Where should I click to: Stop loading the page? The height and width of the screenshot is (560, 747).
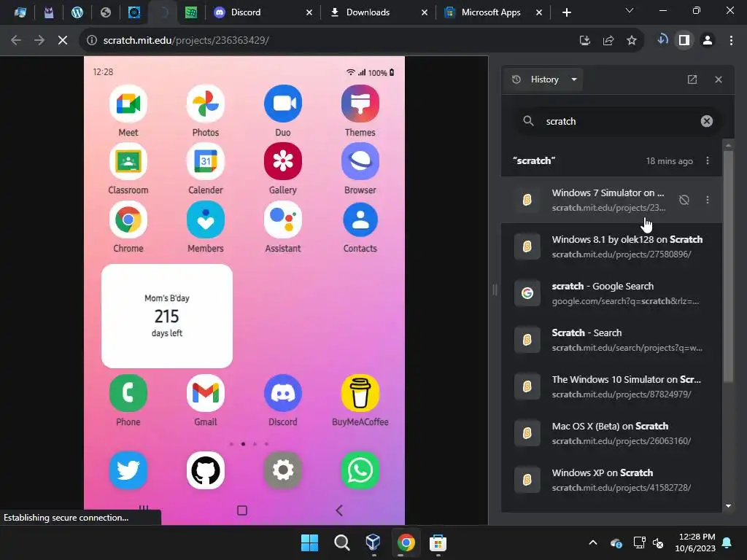point(63,41)
